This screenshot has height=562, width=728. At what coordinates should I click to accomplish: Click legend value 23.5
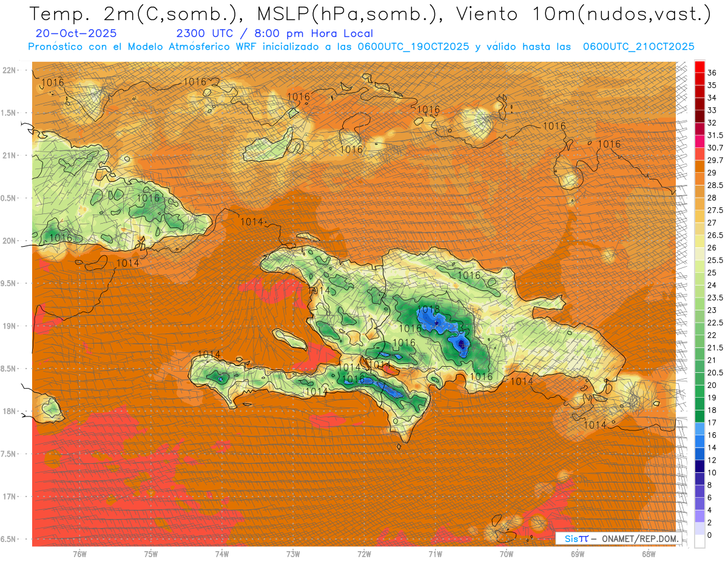pos(715,298)
